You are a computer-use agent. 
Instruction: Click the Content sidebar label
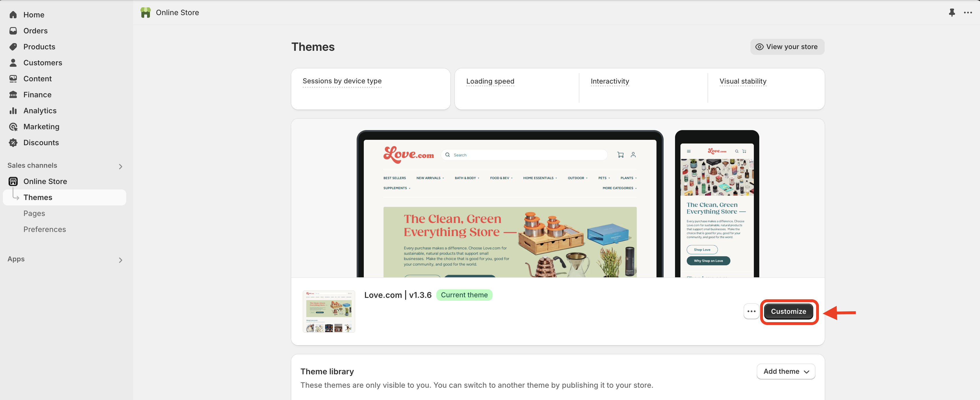37,79
